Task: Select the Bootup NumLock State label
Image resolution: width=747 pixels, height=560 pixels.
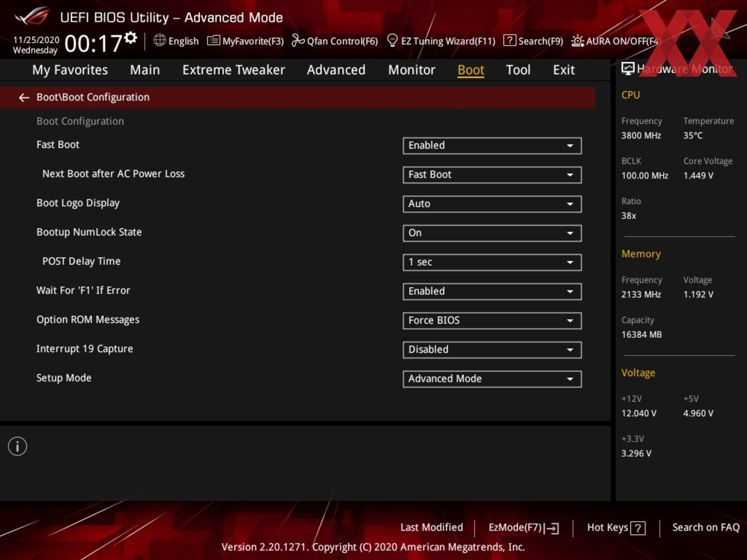Action: tap(89, 232)
